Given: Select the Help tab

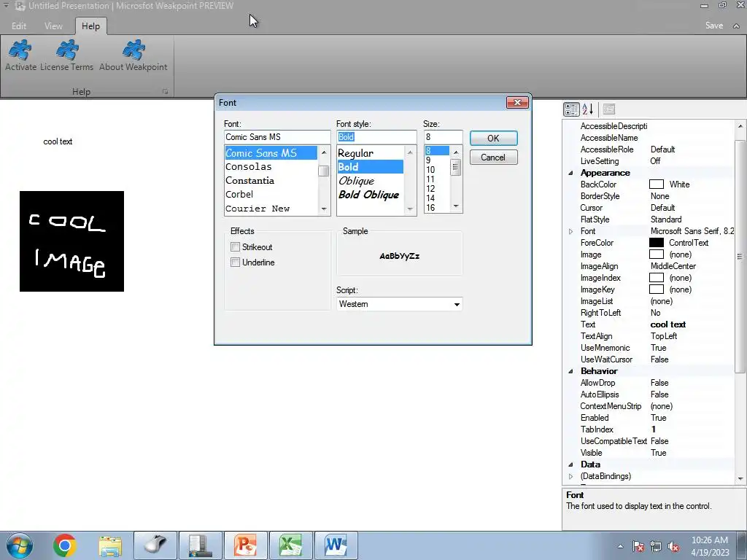Looking at the screenshot, I should click(90, 26).
